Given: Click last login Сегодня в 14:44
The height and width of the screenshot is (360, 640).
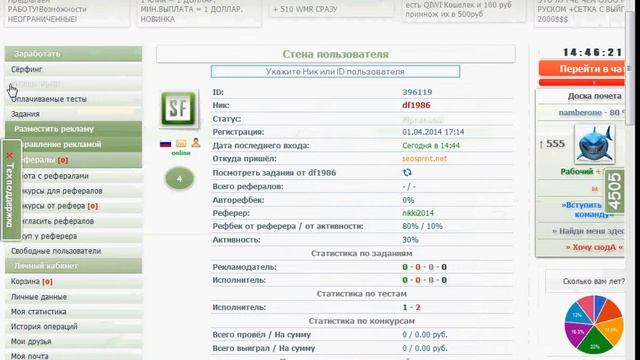Looking at the screenshot, I should click(431, 146).
